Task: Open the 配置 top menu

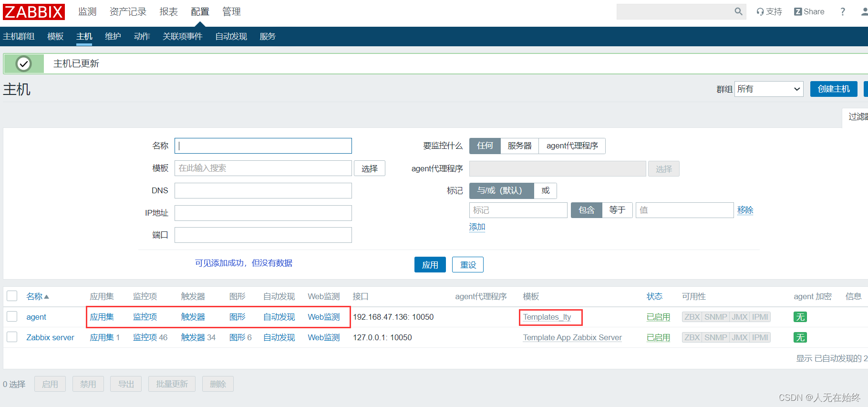Action: point(200,12)
